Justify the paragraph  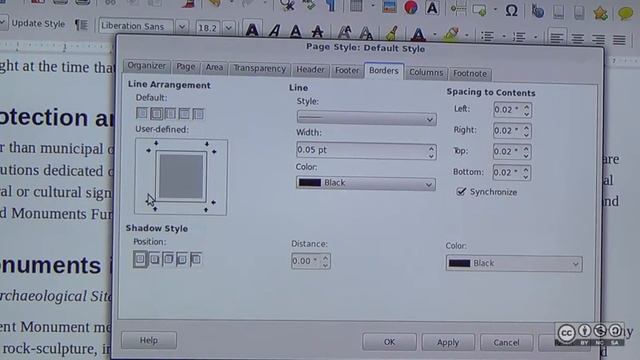pos(619,40)
